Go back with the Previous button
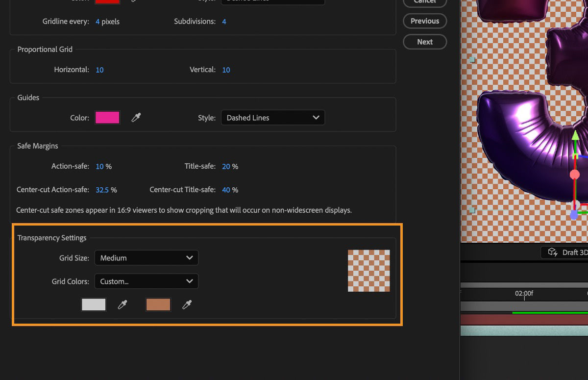 click(x=424, y=21)
